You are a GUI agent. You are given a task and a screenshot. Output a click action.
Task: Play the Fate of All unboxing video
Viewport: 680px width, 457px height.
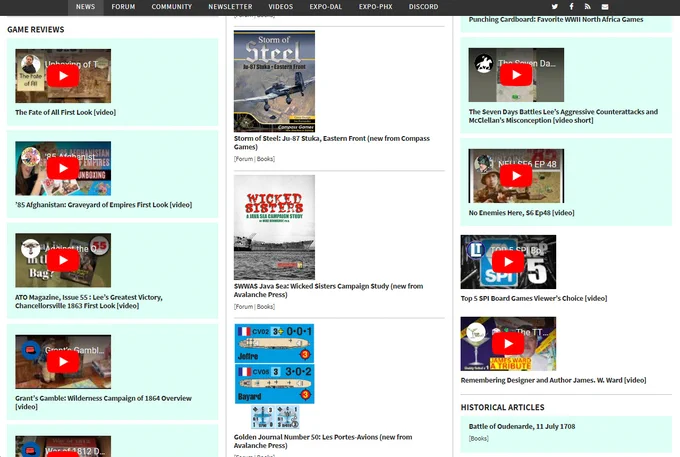(x=63, y=76)
